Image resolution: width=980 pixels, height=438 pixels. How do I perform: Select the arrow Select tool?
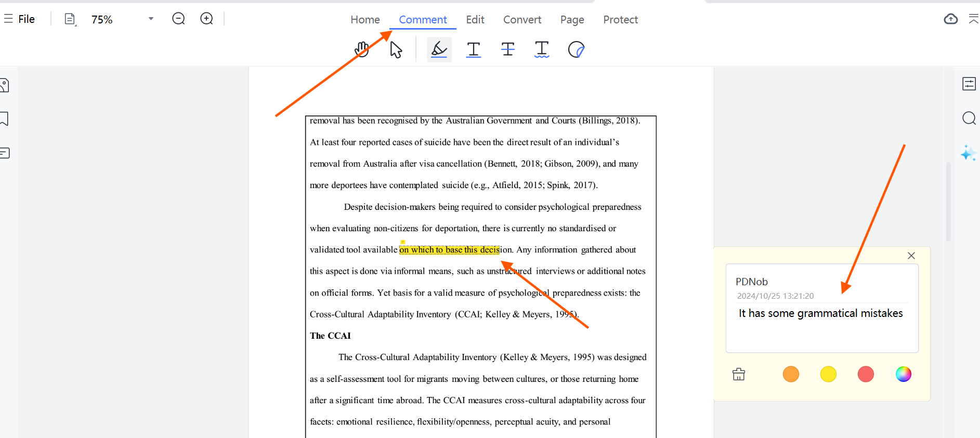click(396, 50)
